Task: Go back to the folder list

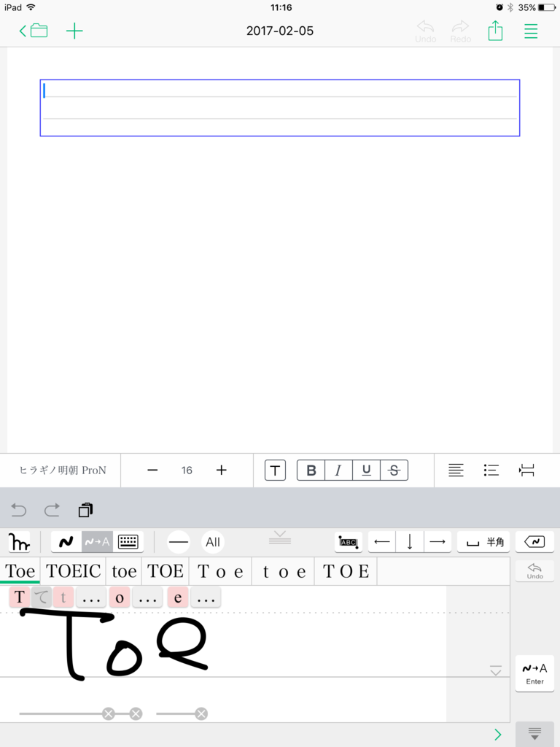Action: click(34, 31)
